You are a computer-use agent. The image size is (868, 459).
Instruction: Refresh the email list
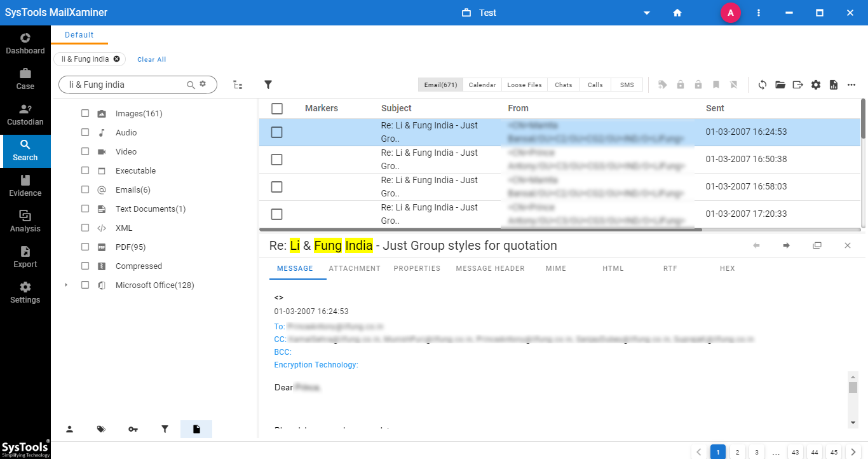[763, 85]
